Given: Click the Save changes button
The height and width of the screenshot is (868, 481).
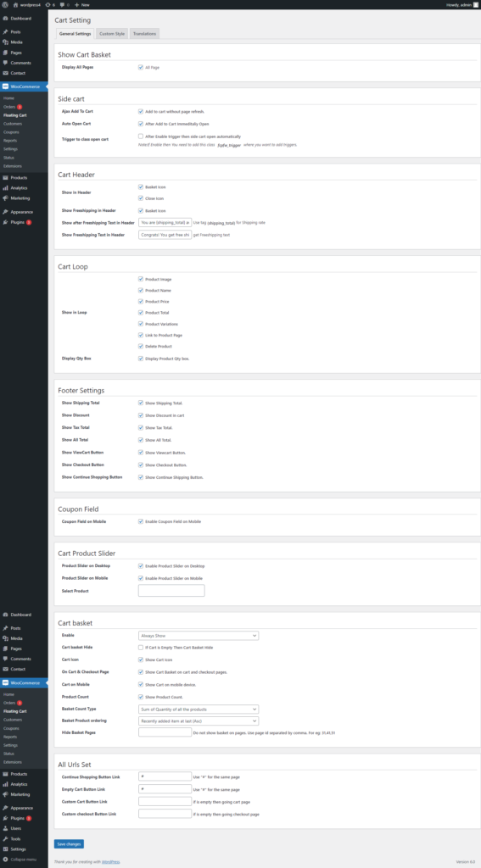Looking at the screenshot, I should point(70,844).
